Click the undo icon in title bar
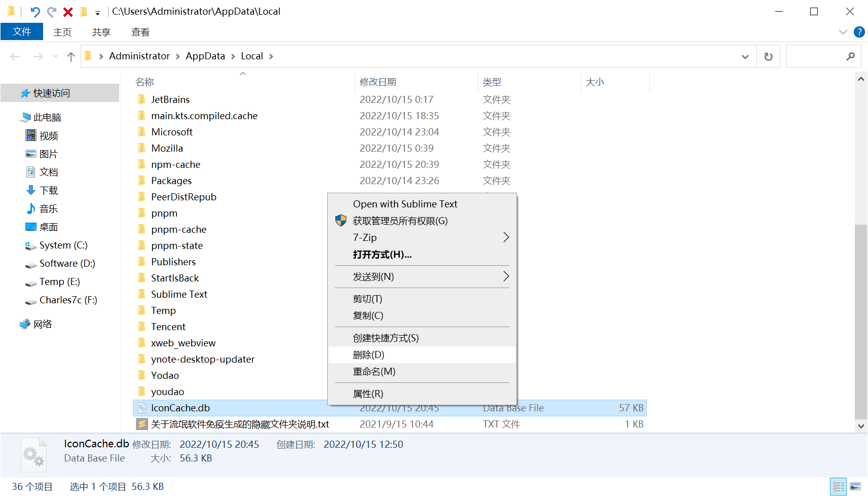Viewport: 868px width, 496px height. 35,12
